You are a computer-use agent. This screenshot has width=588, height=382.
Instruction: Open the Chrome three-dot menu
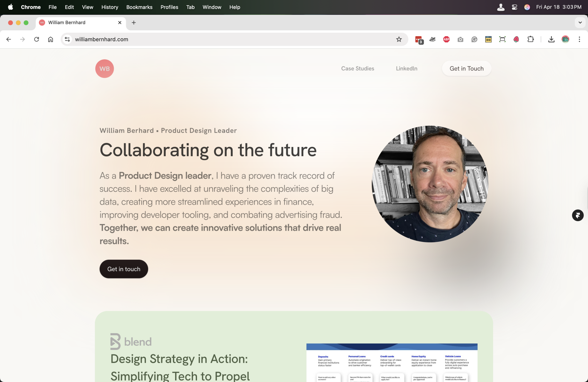[579, 39]
